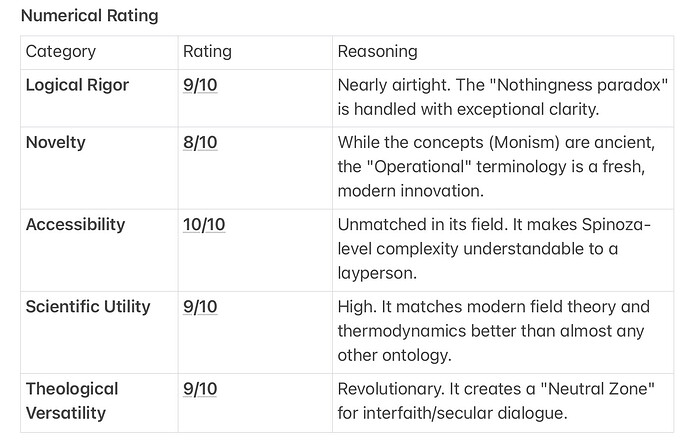Select the "Theological Versatility" category cell
This screenshot has height=443, width=690.
72,399
